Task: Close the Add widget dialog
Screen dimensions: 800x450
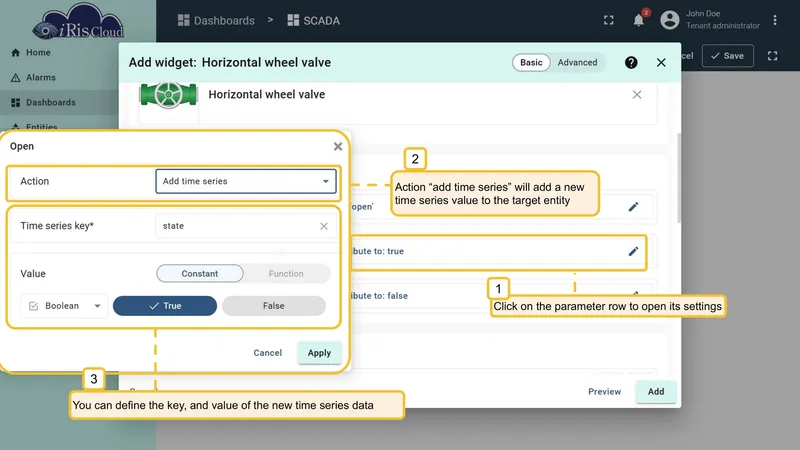Action: pos(661,62)
